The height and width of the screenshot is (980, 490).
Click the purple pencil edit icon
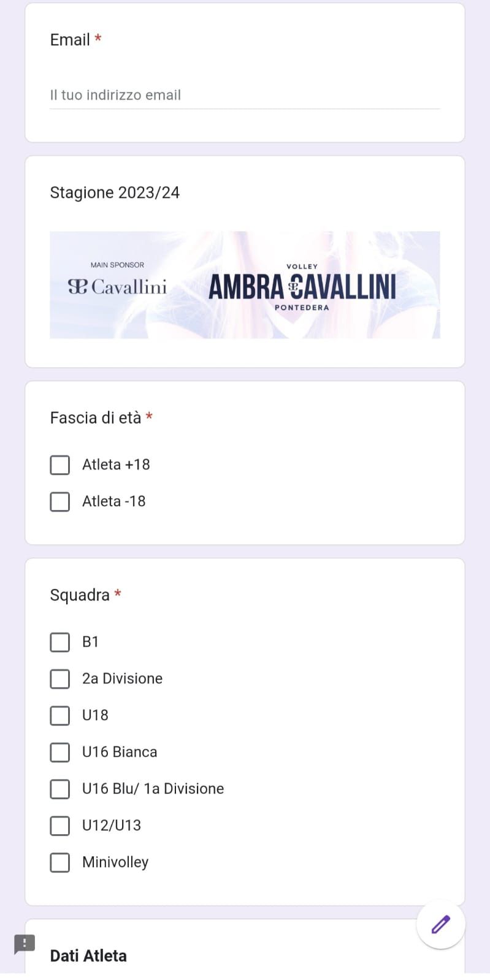point(440,924)
